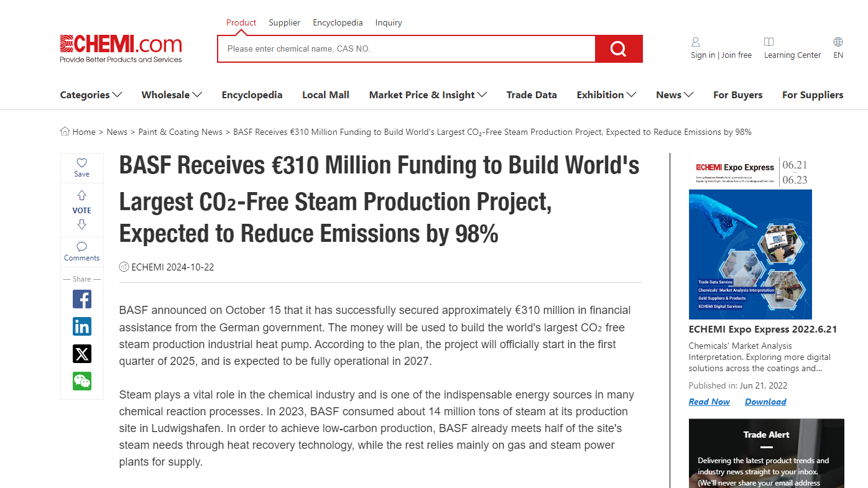Viewport: 868px width, 488px height.
Task: Open For Suppliers navigation item
Action: [x=813, y=94]
